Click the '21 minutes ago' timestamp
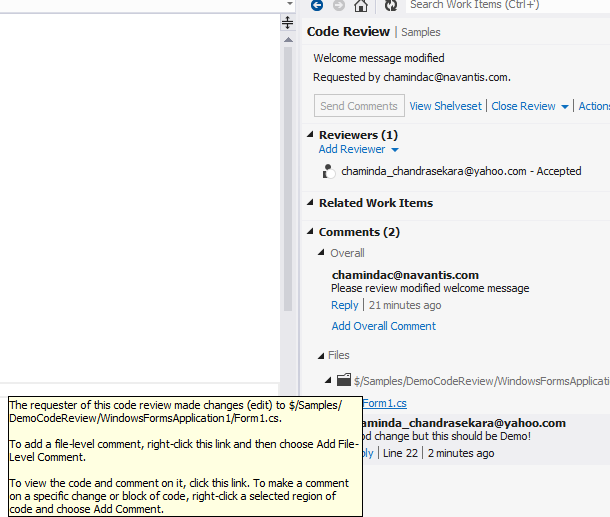 [x=405, y=305]
